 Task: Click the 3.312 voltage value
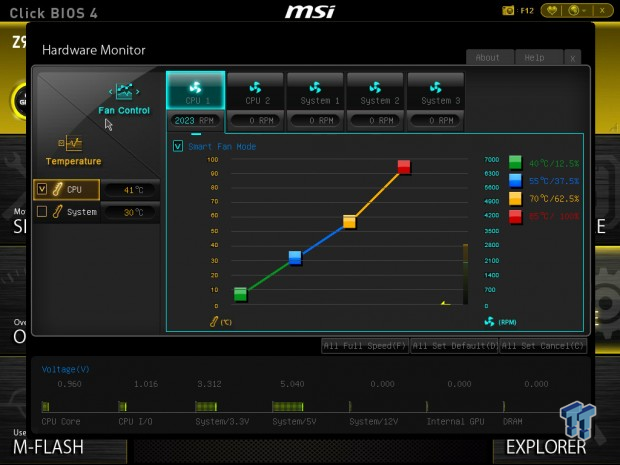coord(210,384)
